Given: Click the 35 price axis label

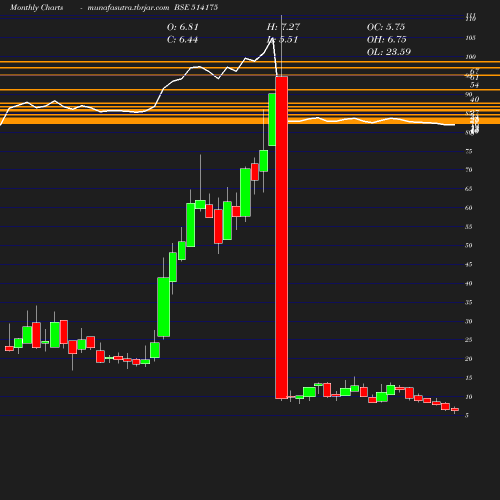Looking at the screenshot, I should tap(469, 303).
